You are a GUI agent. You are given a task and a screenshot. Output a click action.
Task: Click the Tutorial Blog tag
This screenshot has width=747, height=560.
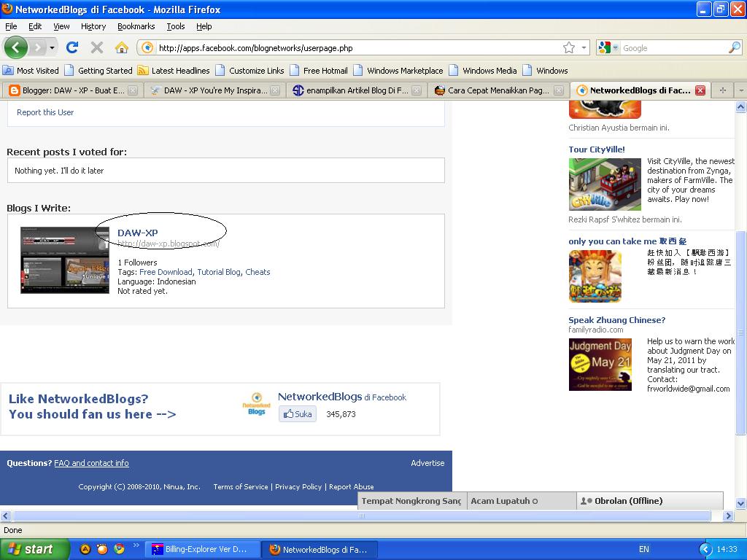coord(219,272)
